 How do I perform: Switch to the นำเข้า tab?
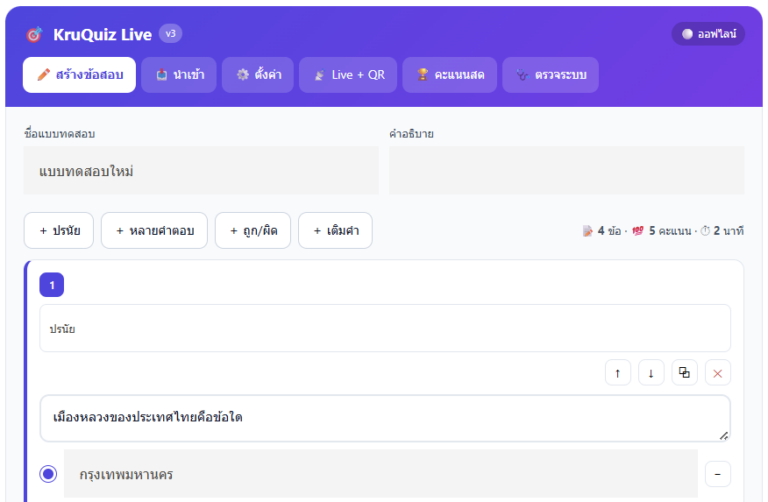pos(179,75)
